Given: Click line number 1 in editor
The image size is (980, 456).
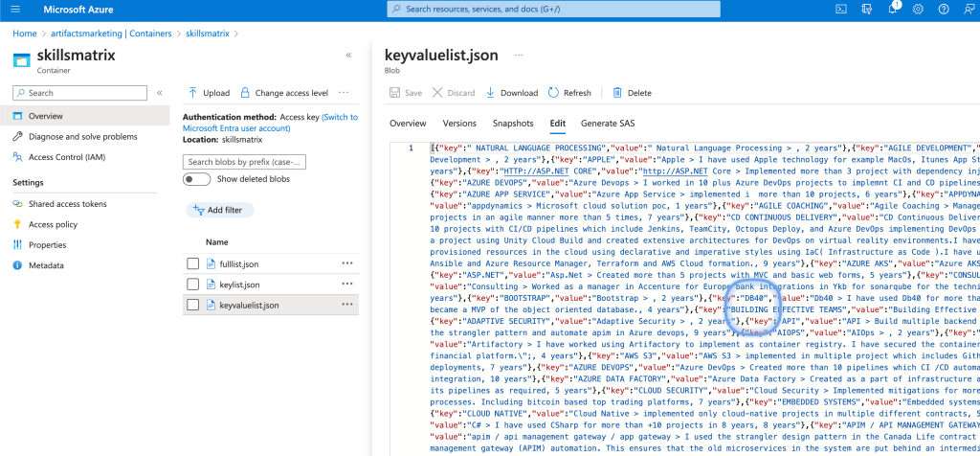Looking at the screenshot, I should [411, 148].
